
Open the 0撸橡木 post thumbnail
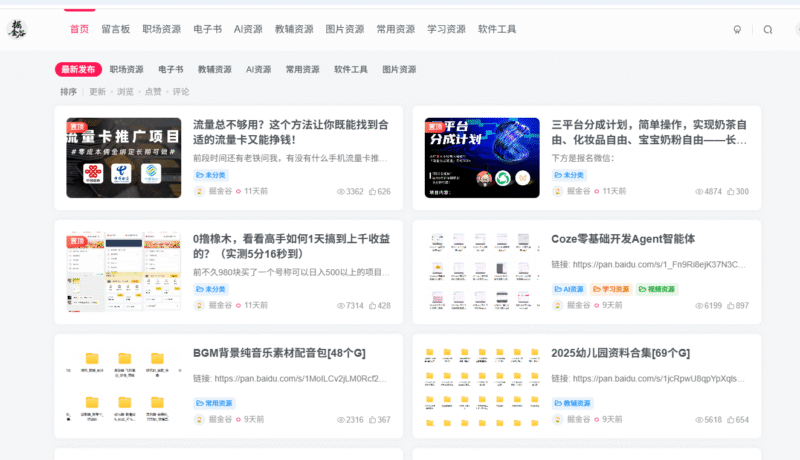point(123,272)
